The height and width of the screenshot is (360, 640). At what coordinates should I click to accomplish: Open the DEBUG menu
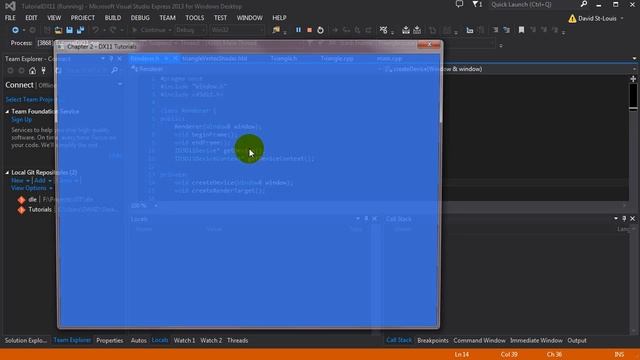click(140, 18)
